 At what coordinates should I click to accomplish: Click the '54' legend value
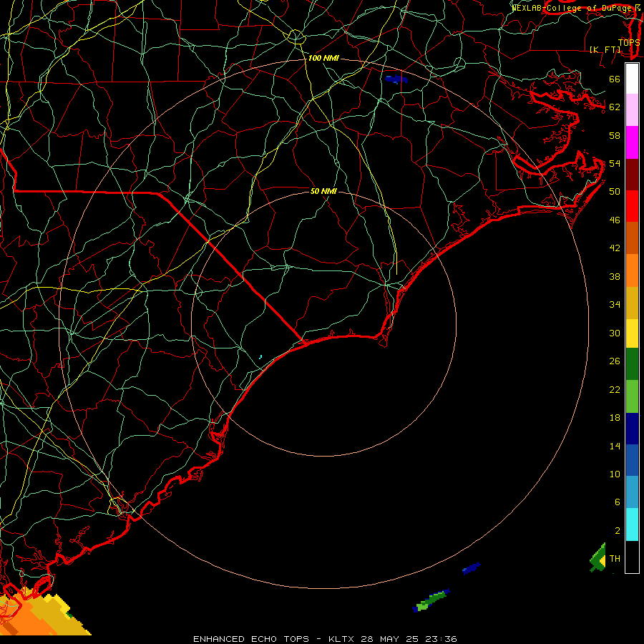(x=615, y=163)
